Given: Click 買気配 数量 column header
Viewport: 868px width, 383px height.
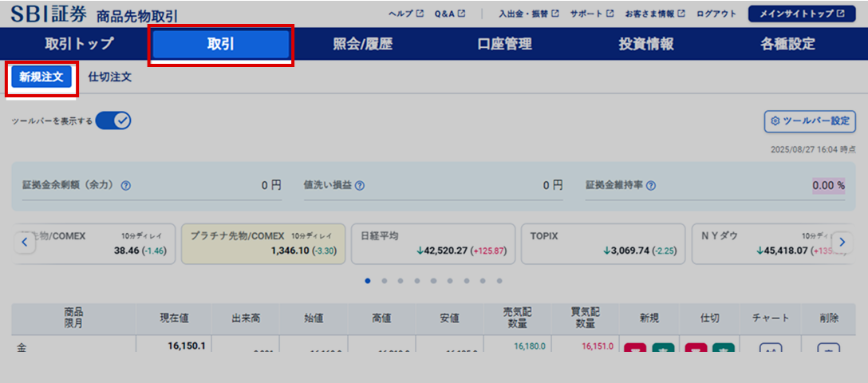Looking at the screenshot, I should click(x=586, y=318).
